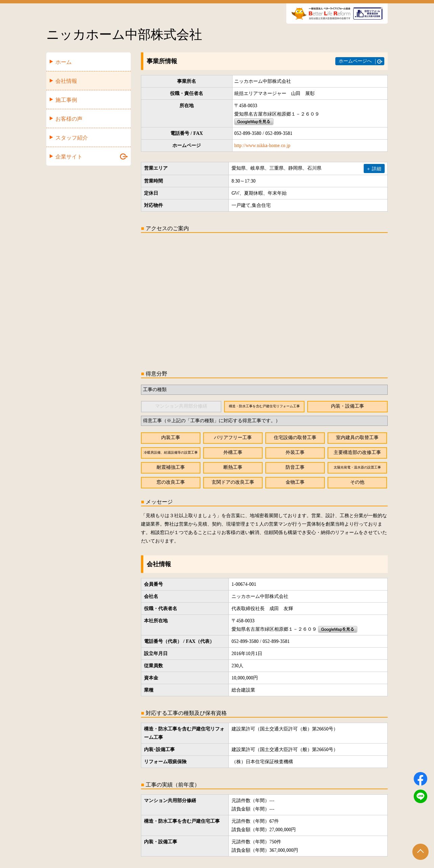Viewport: 434px width, 868px height.
Task: Open お客様の声 in sidebar menu
Action: (89, 119)
